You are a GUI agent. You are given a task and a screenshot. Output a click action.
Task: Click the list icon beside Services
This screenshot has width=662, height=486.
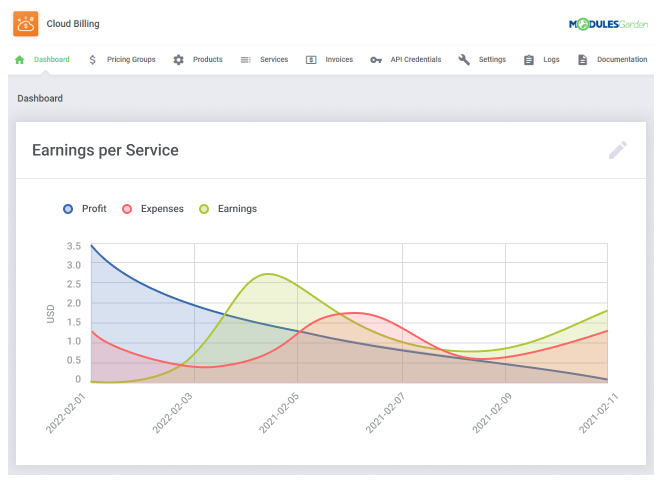[x=245, y=60]
